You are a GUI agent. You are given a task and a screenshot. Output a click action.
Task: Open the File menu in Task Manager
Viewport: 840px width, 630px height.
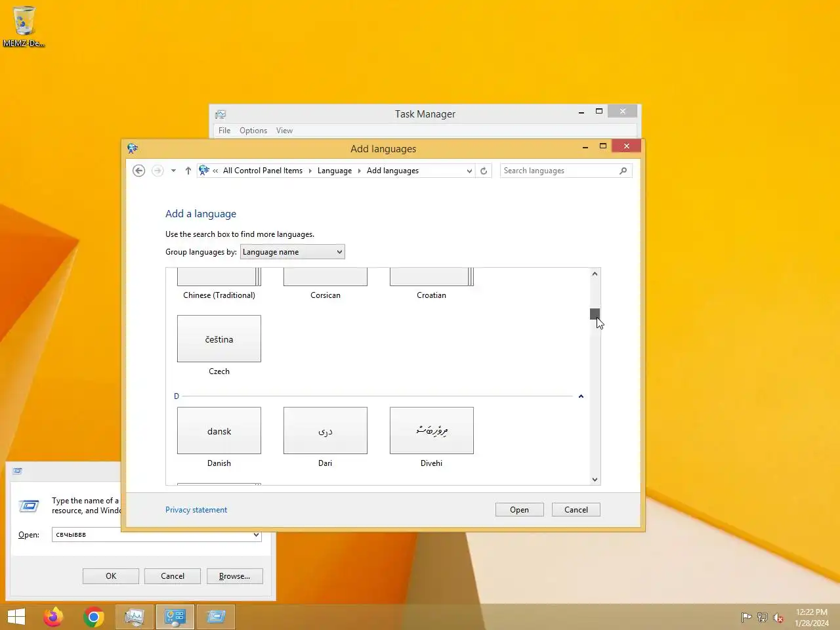tap(224, 131)
